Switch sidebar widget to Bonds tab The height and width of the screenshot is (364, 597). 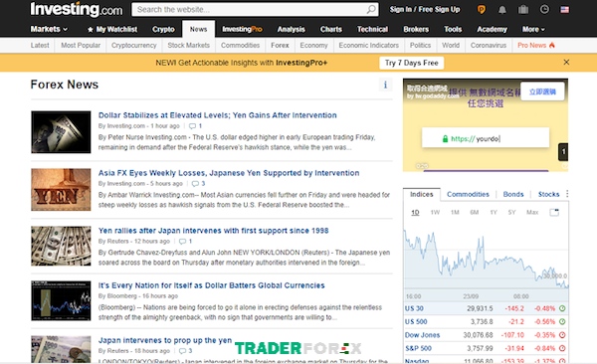(513, 194)
